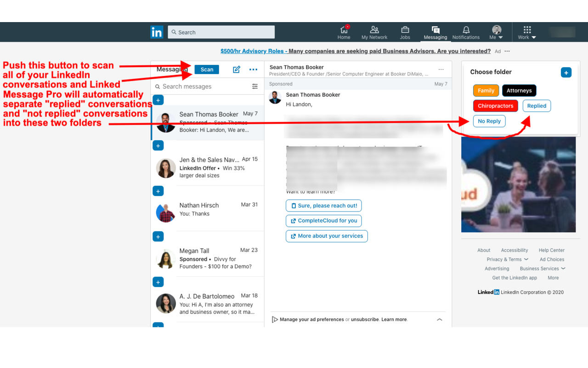Open the Advertising footer link

497,269
